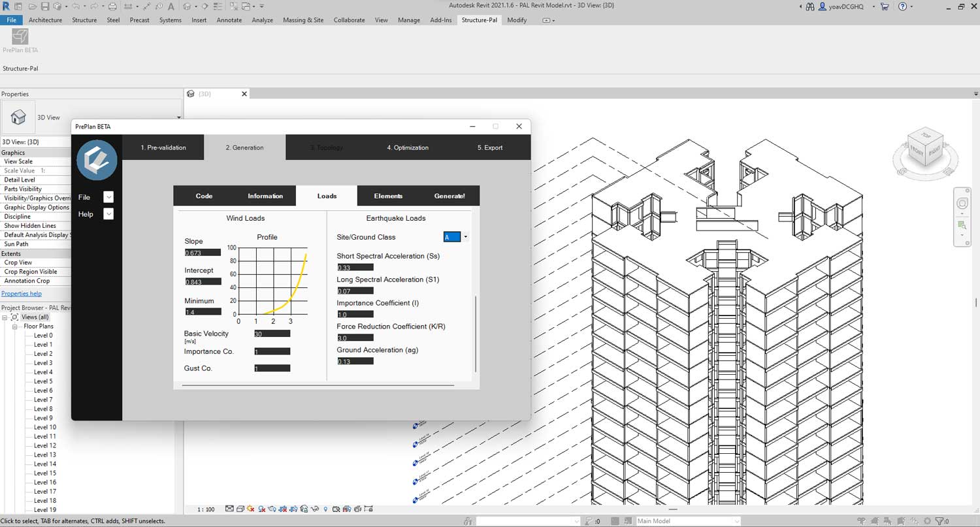Click the Aligned Dimension icon in quick access toolbar

(x=146, y=7)
